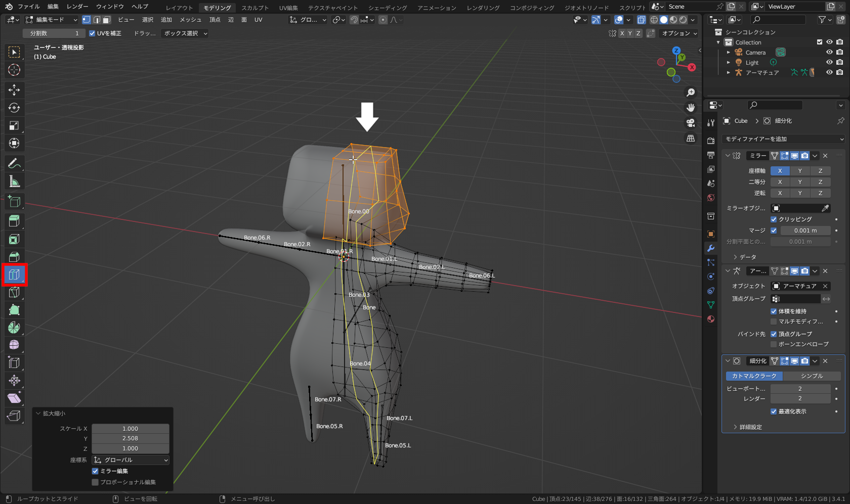The width and height of the screenshot is (850, 504).
Task: Switch to the スカルプト workspace tab
Action: tap(255, 8)
